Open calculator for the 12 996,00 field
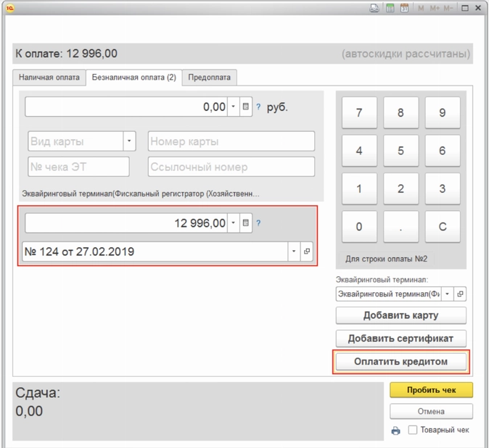 pos(246,223)
